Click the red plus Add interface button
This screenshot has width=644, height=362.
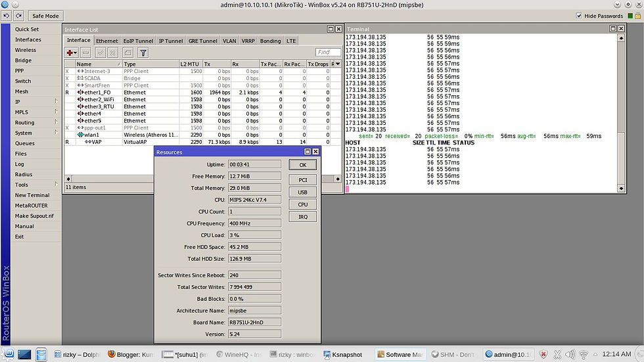(x=72, y=53)
